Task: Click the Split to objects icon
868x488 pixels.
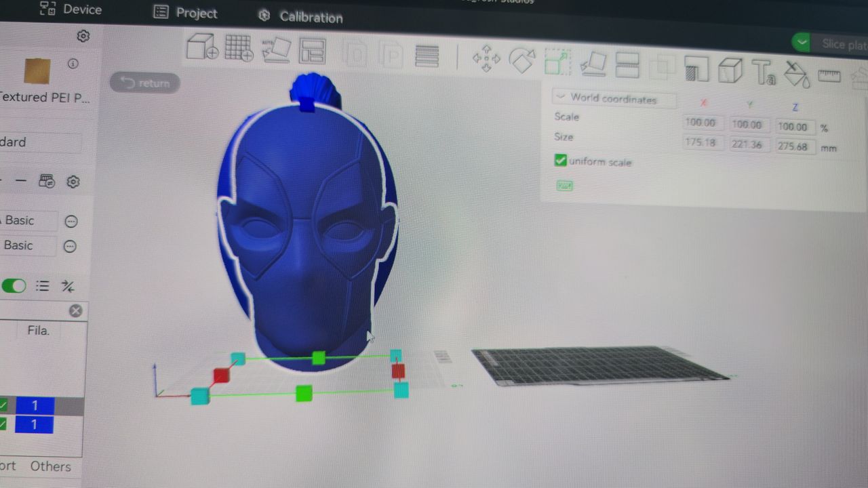Action: point(354,54)
